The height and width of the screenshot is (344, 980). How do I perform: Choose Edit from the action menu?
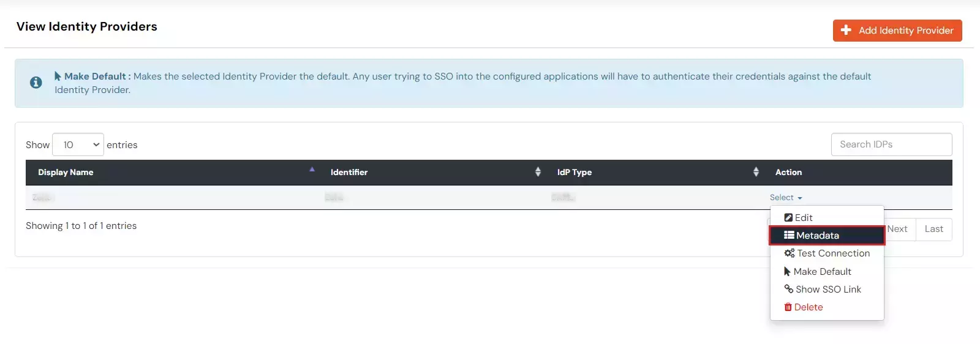[827, 218]
